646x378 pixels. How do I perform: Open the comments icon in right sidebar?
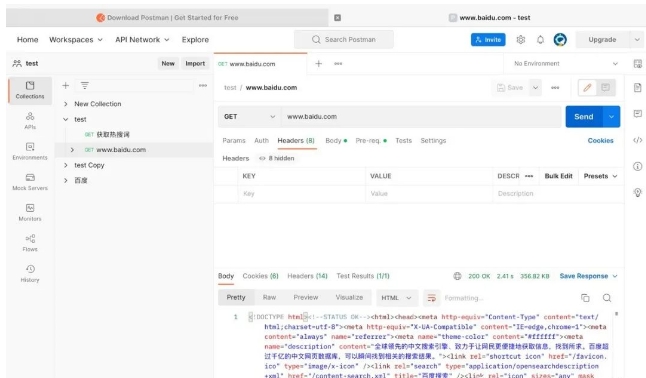click(637, 113)
